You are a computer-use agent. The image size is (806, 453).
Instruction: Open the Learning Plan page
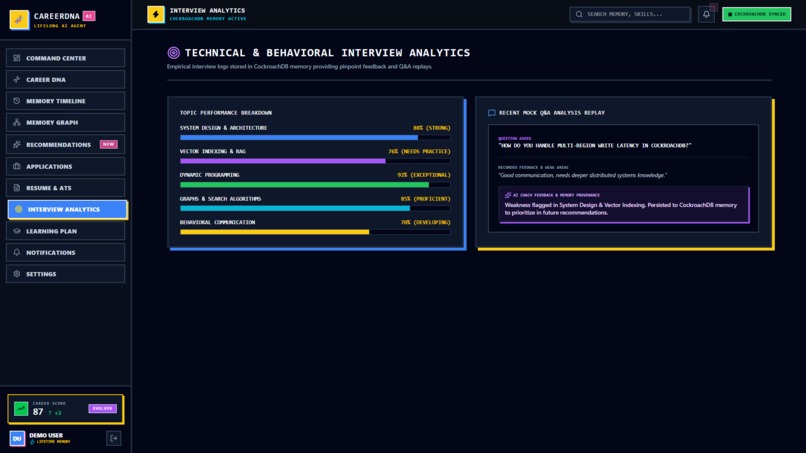(65, 231)
